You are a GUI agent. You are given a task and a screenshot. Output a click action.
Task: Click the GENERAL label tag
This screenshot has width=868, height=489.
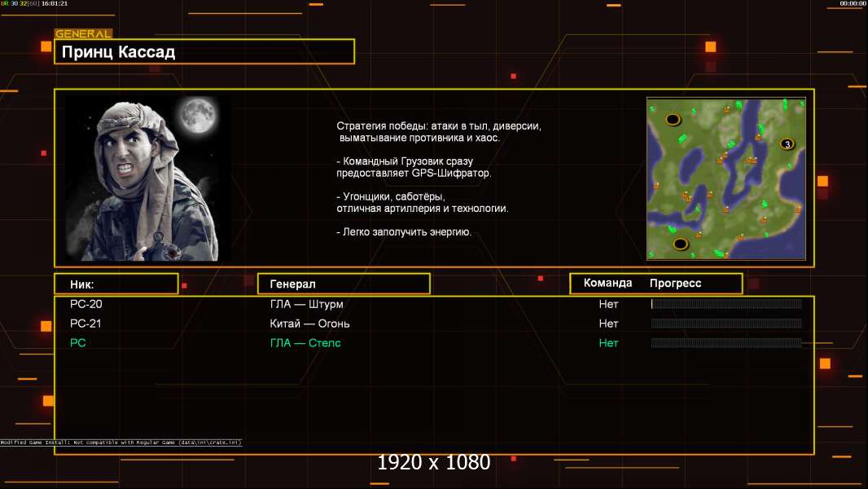tap(83, 33)
